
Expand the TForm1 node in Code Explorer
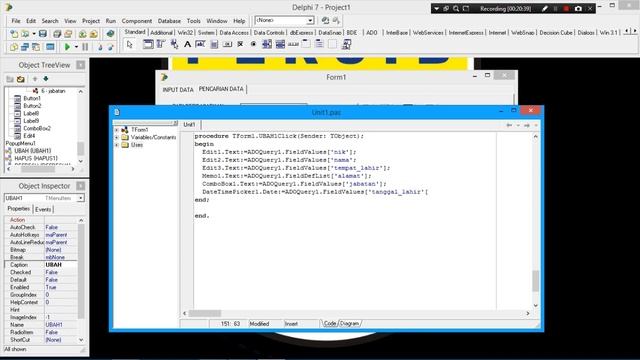click(117, 130)
